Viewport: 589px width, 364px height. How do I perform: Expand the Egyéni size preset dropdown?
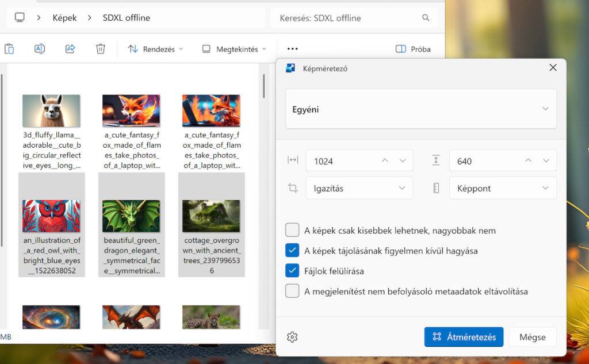(420, 109)
